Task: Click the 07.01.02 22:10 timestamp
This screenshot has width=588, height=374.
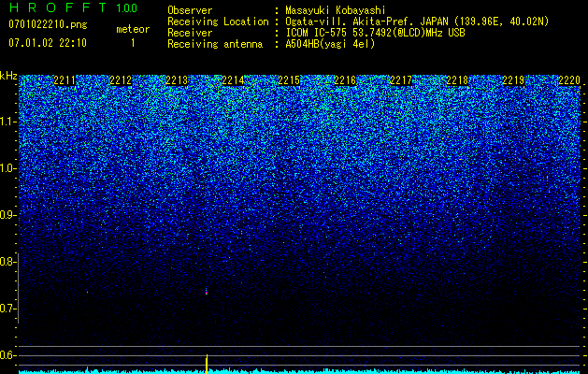Action: click(48, 43)
